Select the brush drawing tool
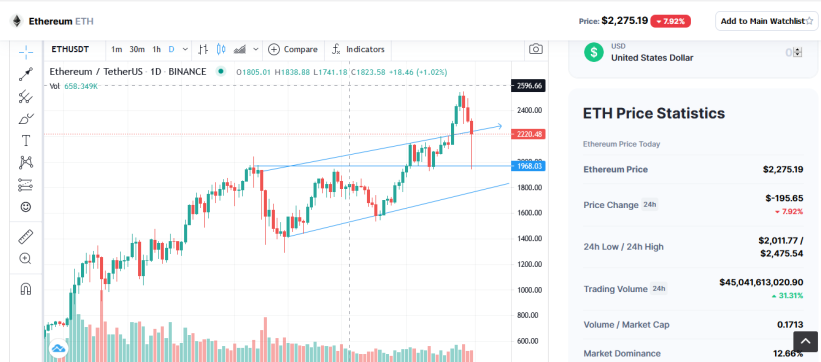Image resolution: width=821 pixels, height=362 pixels. coord(26,119)
